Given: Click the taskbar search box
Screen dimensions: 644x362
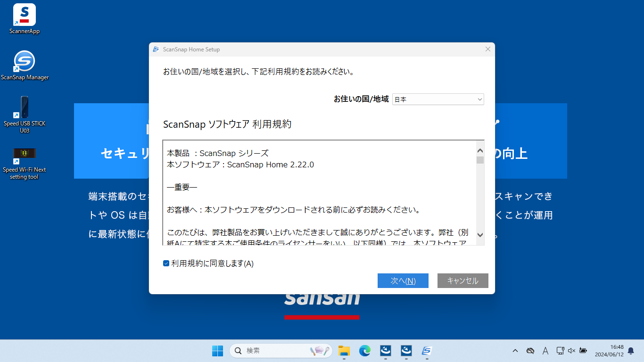Looking at the screenshot, I should coord(281,351).
